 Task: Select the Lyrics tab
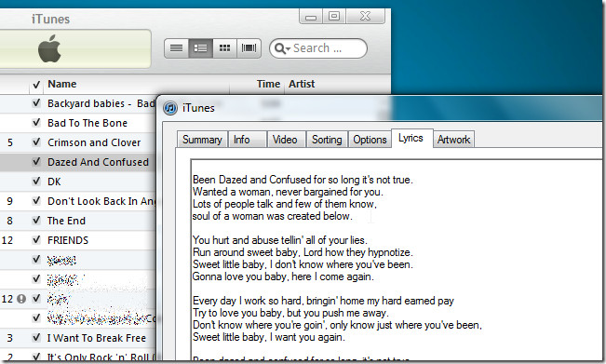coord(412,139)
